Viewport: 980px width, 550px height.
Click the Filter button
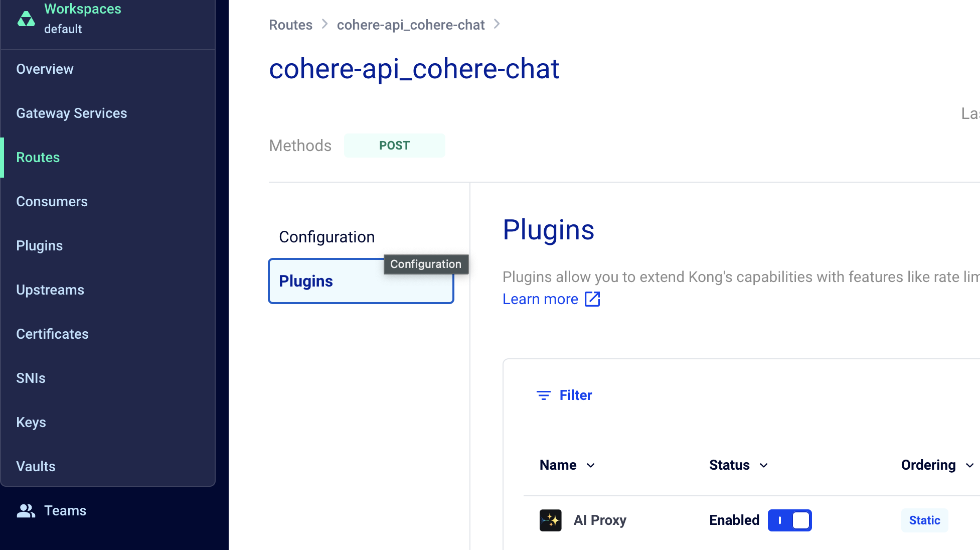tap(575, 395)
